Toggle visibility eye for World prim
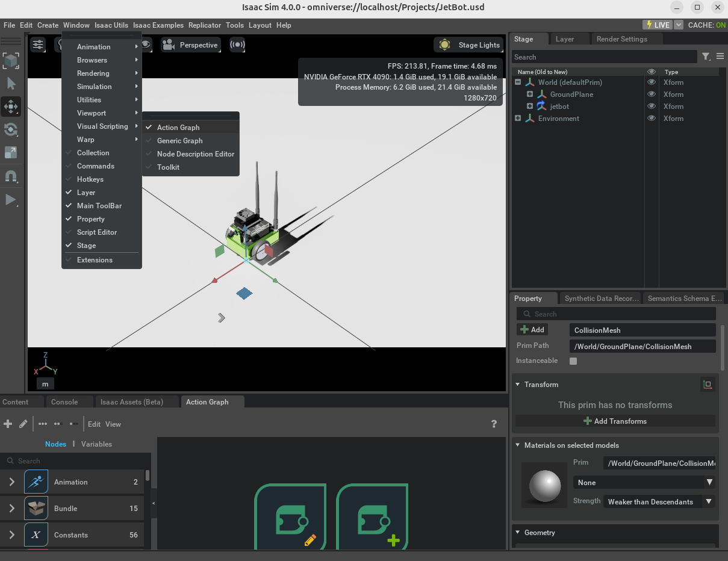 tap(651, 82)
